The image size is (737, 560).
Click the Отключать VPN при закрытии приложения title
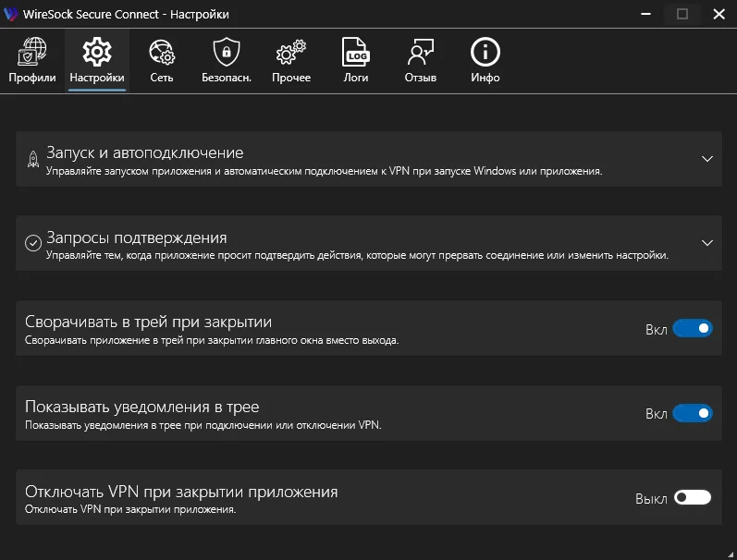pos(181,492)
